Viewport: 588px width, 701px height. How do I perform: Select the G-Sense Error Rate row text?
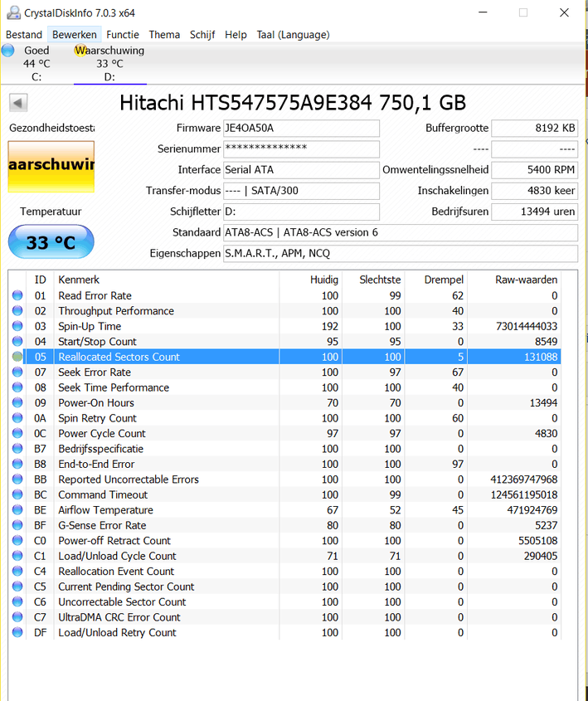[x=102, y=525]
